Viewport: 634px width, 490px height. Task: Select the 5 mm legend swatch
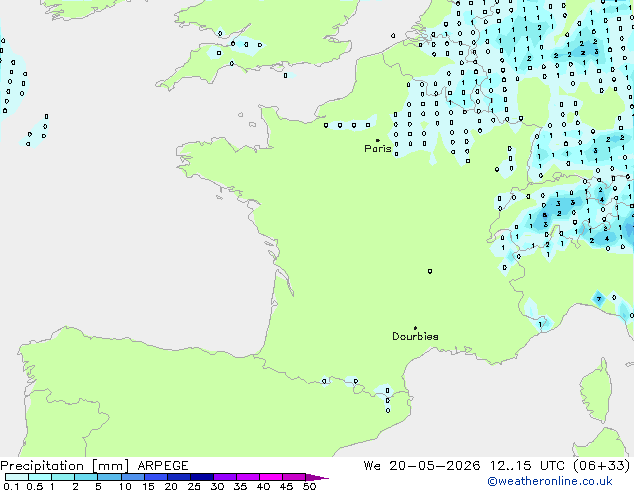(x=109, y=477)
